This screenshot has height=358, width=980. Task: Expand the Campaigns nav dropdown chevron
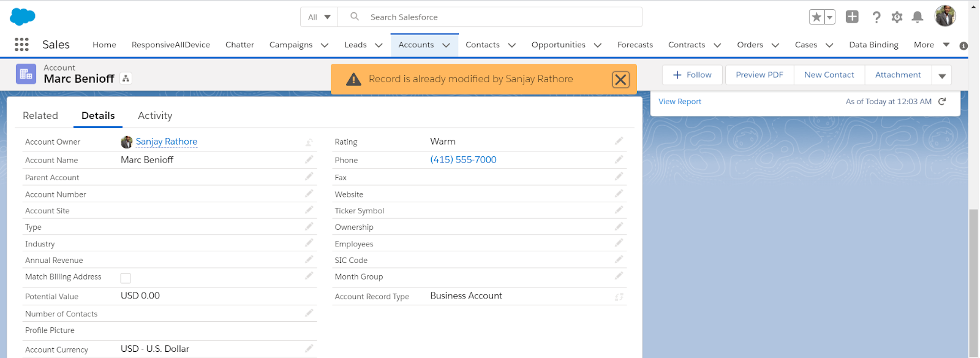(x=325, y=45)
